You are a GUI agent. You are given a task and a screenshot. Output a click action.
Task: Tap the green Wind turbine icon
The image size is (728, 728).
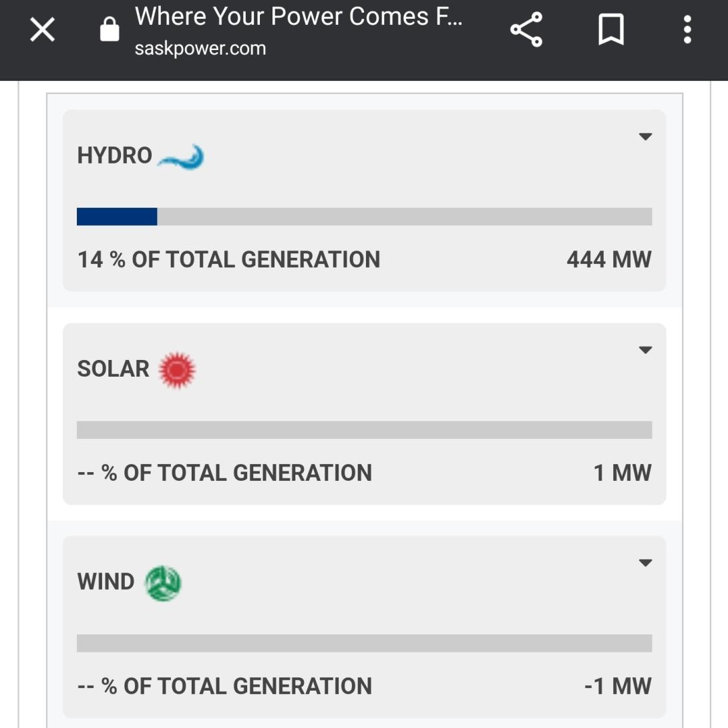(164, 583)
